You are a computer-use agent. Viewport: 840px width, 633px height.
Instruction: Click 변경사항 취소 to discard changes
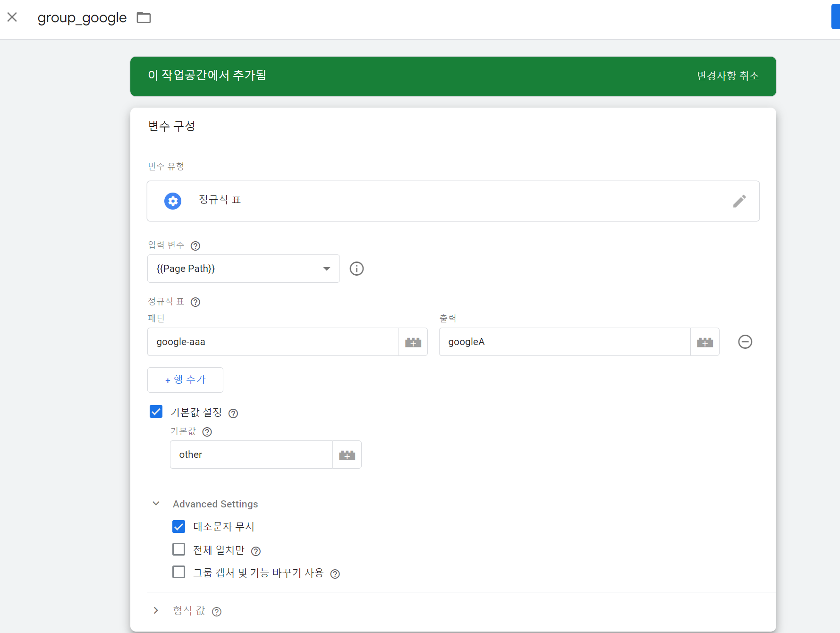click(728, 76)
